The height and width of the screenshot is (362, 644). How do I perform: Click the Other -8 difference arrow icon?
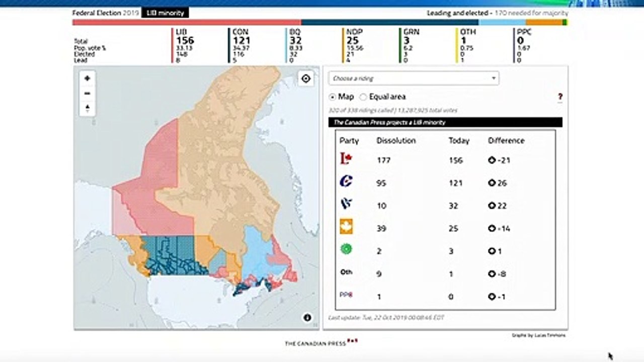point(492,274)
